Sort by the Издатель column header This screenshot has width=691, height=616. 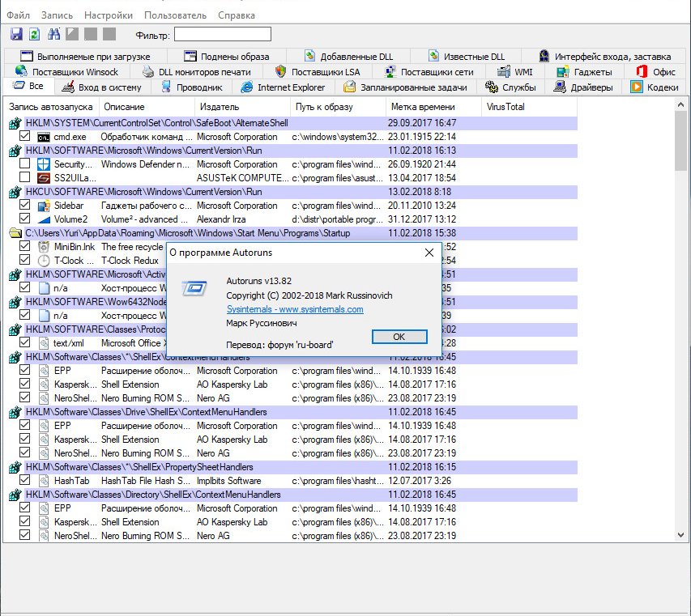[242, 107]
